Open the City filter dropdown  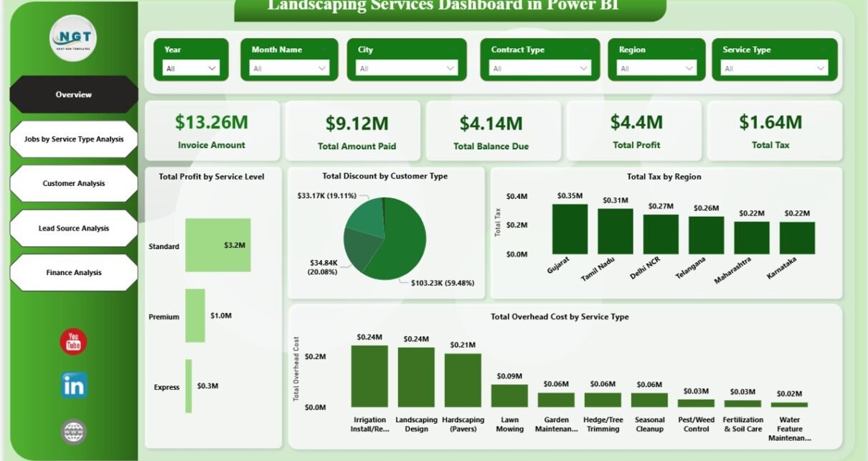tap(407, 68)
